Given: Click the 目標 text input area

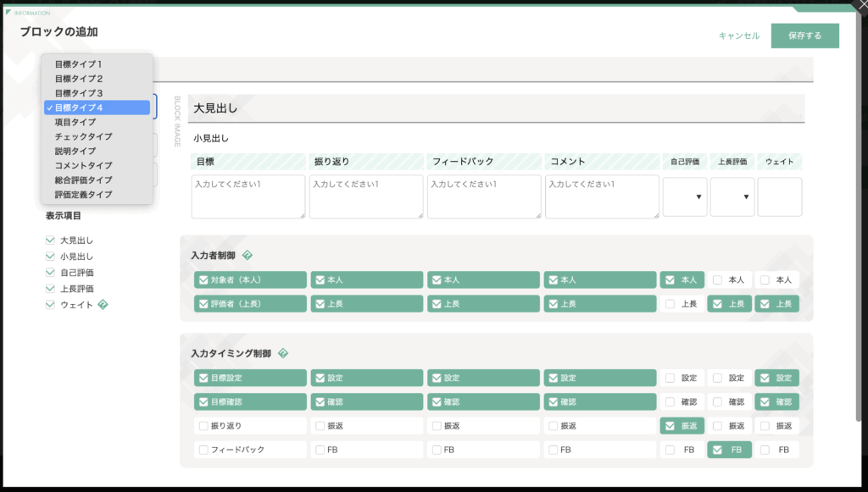Looking at the screenshot, I should [248, 196].
